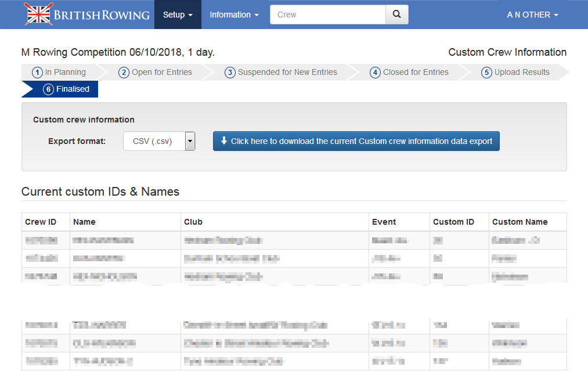The image size is (588, 389).
Task: Click the Custom Name column header
Action: coord(520,222)
